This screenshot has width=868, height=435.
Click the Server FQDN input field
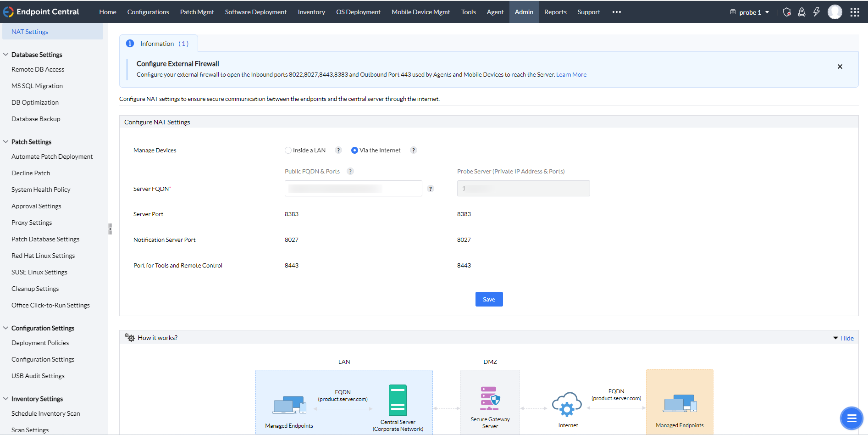(x=354, y=189)
